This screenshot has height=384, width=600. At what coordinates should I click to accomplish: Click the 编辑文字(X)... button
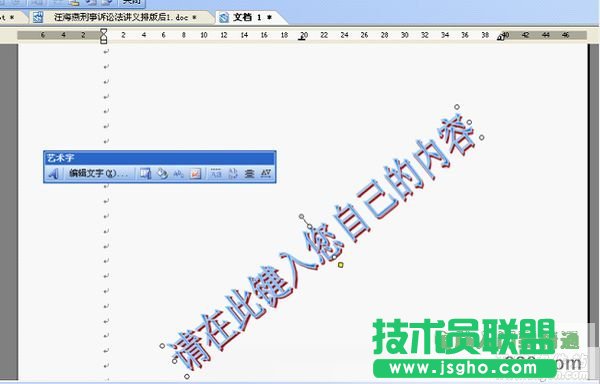click(x=98, y=174)
